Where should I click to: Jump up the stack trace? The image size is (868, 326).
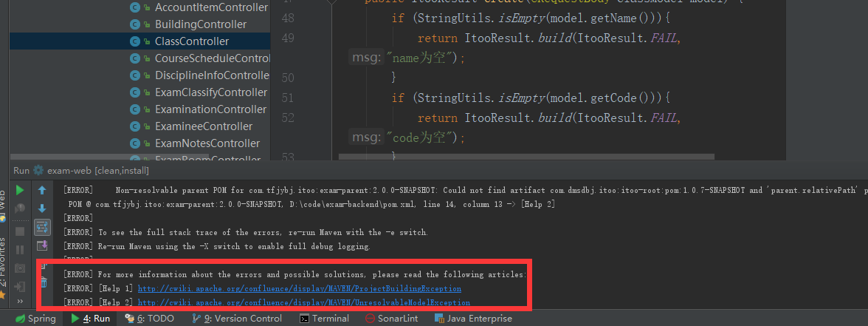[x=42, y=190]
